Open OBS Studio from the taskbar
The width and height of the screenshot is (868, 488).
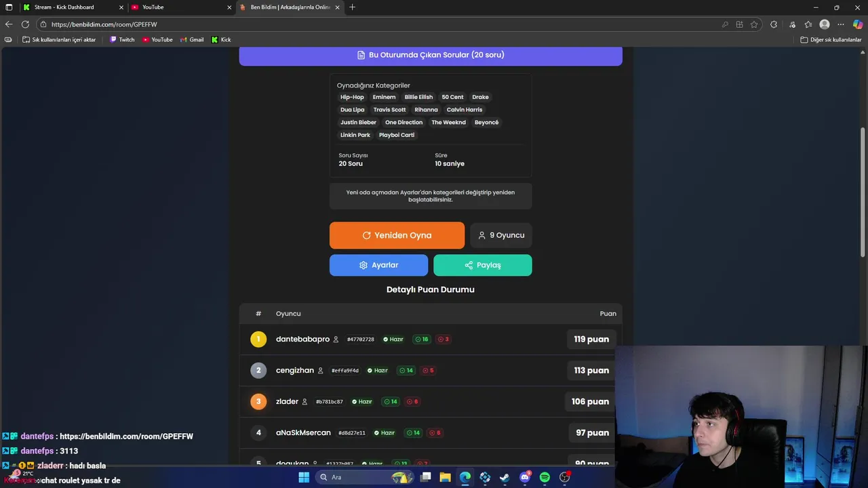coord(564,477)
